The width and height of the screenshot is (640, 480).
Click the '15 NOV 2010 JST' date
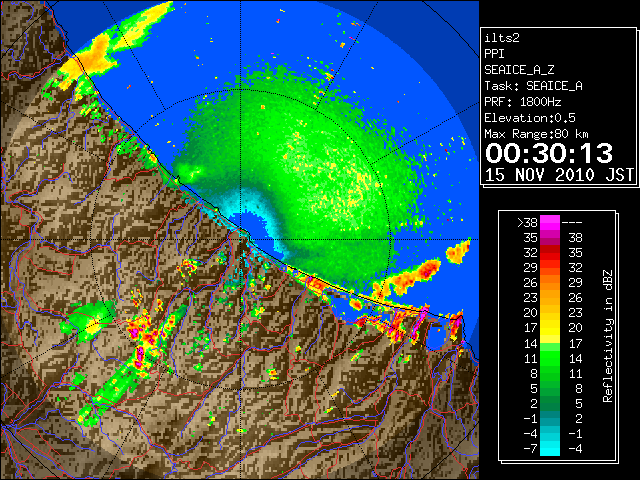point(559,175)
